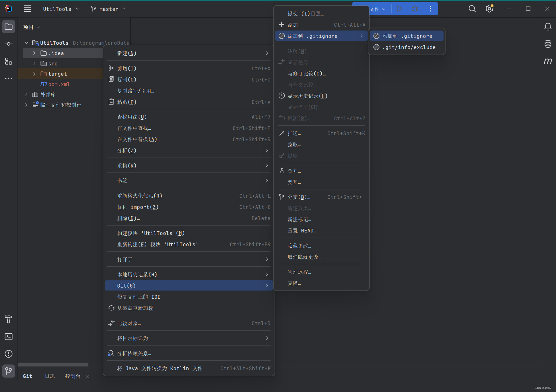Image resolution: width=556 pixels, height=392 pixels.
Task: Select 提交 (I)目录 in Git menu
Action: 321,13
